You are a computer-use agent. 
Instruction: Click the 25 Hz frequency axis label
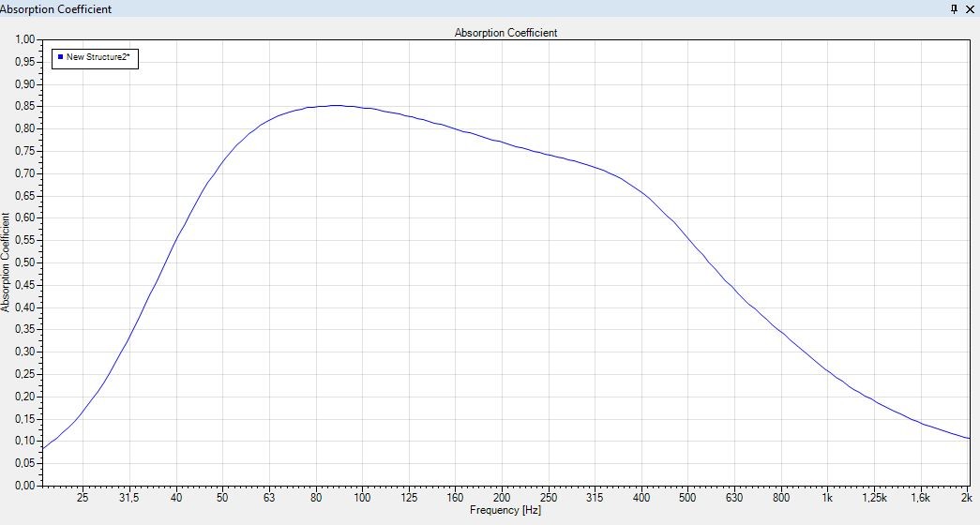83,497
